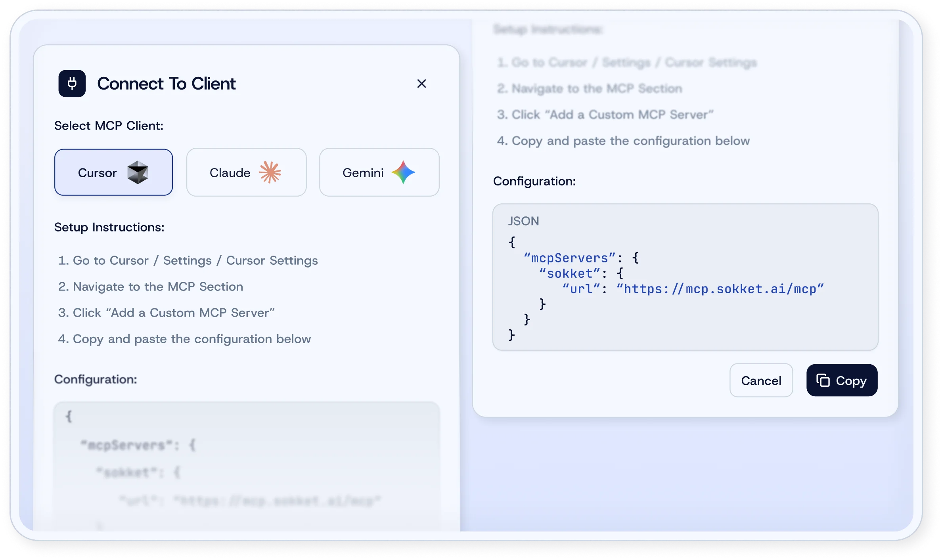Select Claude as the MCP client
The height and width of the screenshot is (560, 942).
(246, 172)
